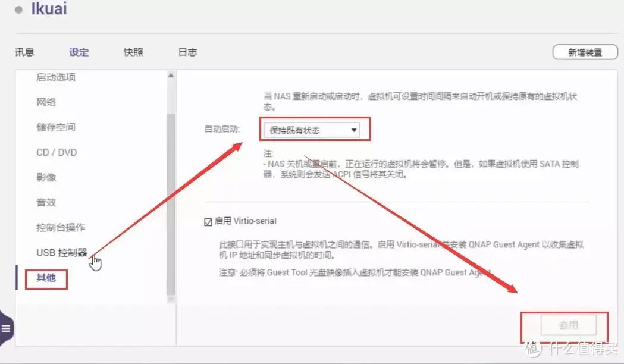Click the VM status dot beside Ikuai
624x364 pixels.
point(18,10)
